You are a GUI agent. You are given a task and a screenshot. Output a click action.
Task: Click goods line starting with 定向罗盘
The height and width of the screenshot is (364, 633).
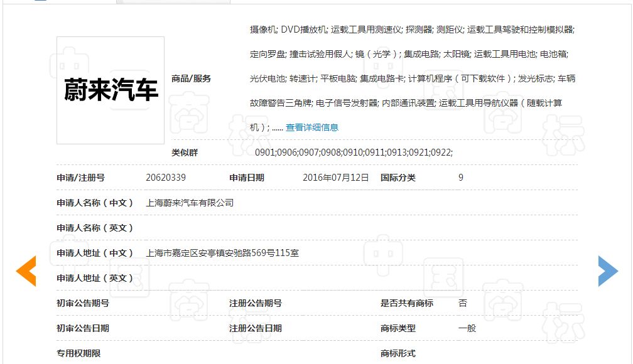(x=409, y=54)
